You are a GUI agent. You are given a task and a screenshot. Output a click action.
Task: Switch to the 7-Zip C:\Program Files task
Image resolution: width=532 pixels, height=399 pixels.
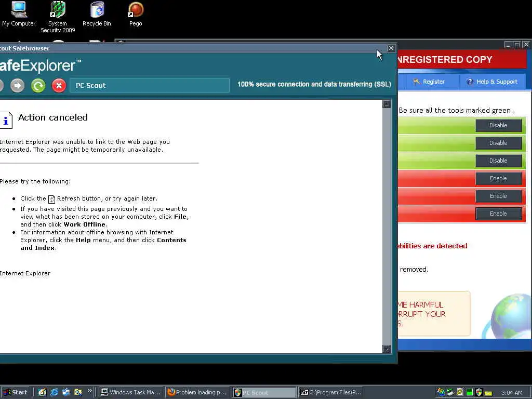pos(331,392)
